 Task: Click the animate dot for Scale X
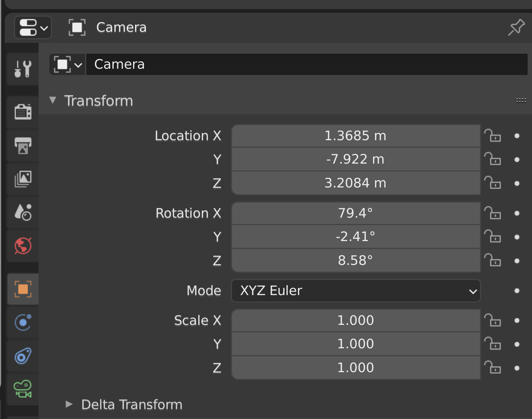click(x=517, y=321)
